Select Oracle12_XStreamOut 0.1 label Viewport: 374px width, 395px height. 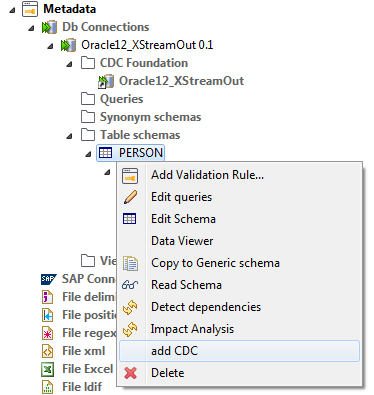(147, 45)
